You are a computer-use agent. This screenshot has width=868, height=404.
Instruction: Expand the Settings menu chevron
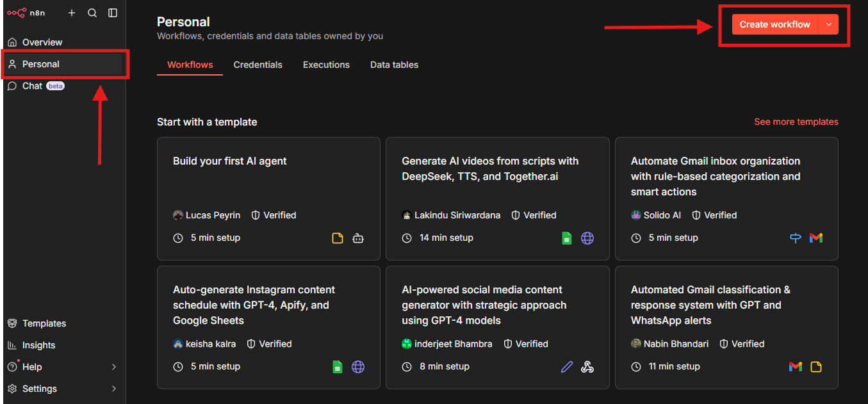tap(114, 389)
